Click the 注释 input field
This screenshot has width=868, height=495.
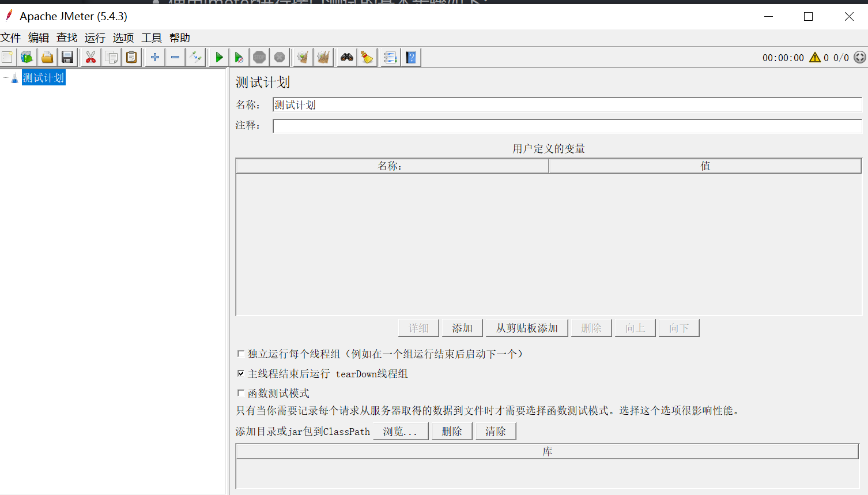pos(567,126)
